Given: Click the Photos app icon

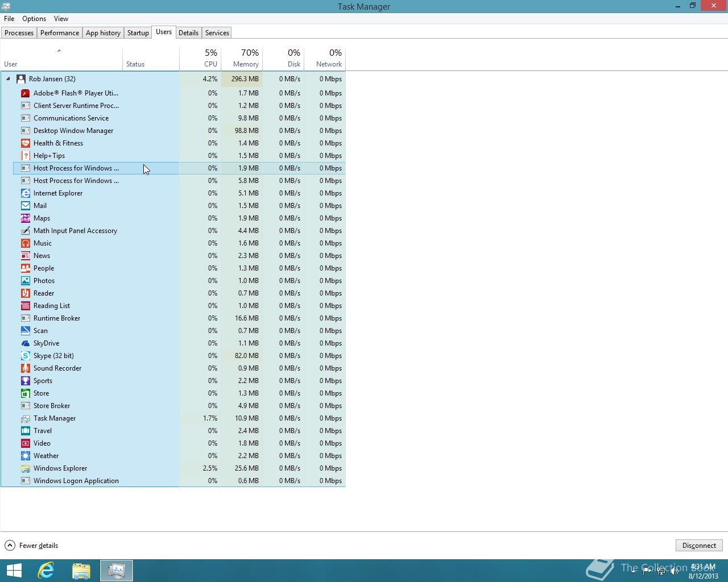Looking at the screenshot, I should (25, 281).
